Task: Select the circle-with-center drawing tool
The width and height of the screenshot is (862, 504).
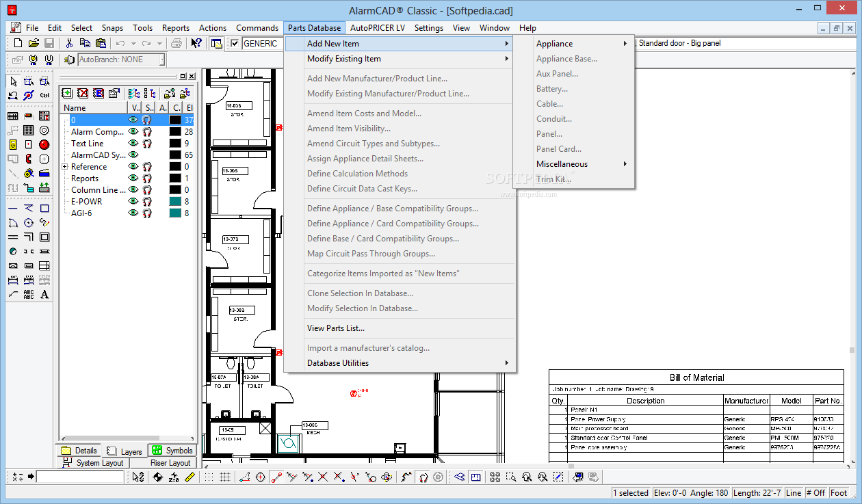Action: click(28, 222)
